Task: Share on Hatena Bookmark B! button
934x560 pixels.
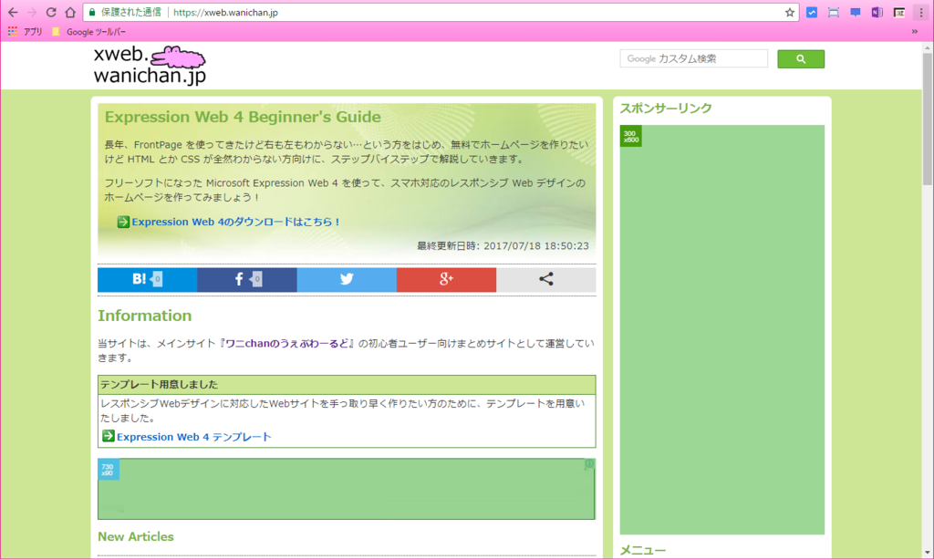Action: coord(147,279)
